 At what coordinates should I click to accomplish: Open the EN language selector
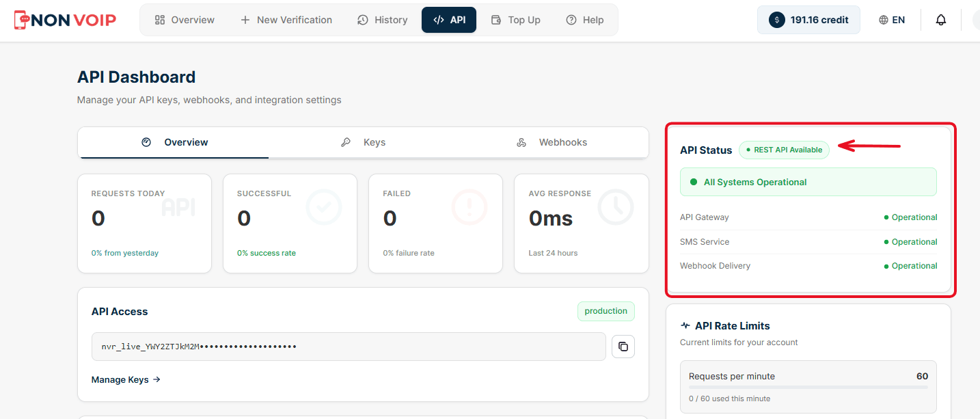tap(892, 20)
